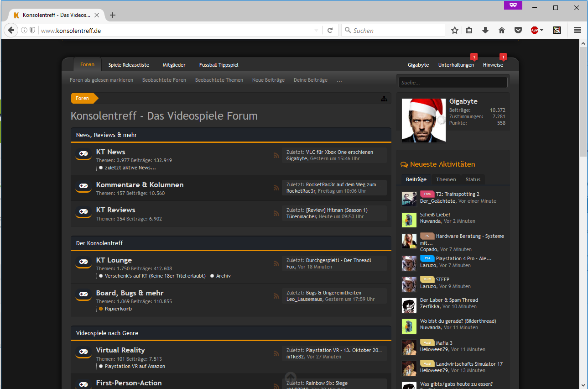Open a new browser tab with plus
The image size is (588, 389).
pos(113,15)
